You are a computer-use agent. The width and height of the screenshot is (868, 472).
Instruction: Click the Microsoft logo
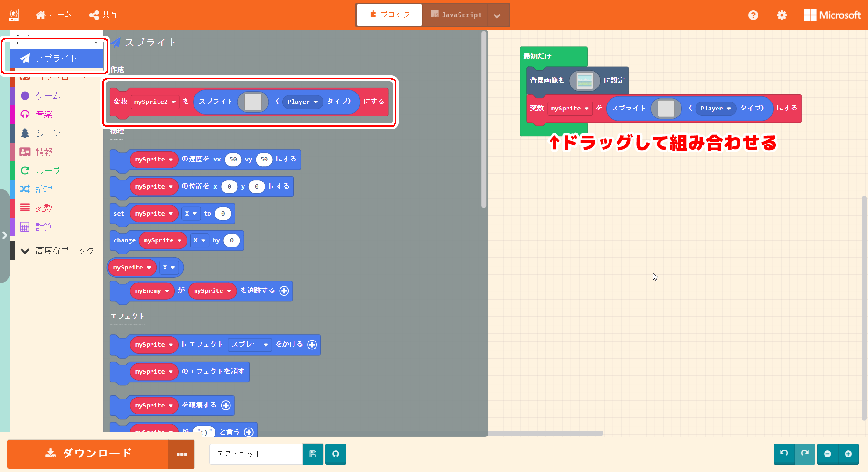point(832,15)
